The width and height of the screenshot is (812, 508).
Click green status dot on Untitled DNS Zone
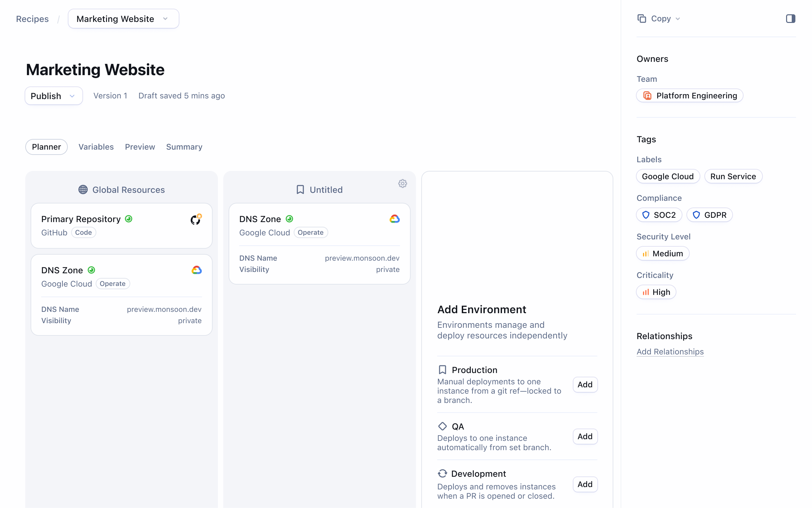pos(289,219)
